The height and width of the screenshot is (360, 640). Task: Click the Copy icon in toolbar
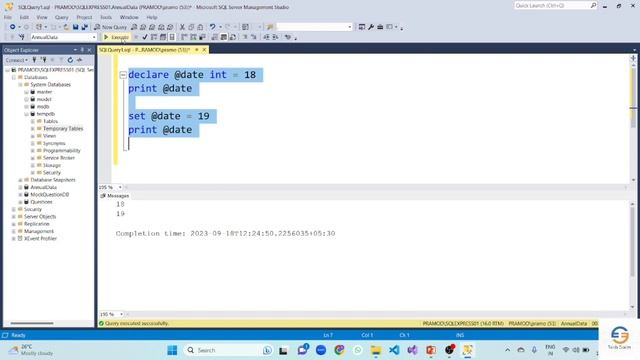[x=191, y=27]
